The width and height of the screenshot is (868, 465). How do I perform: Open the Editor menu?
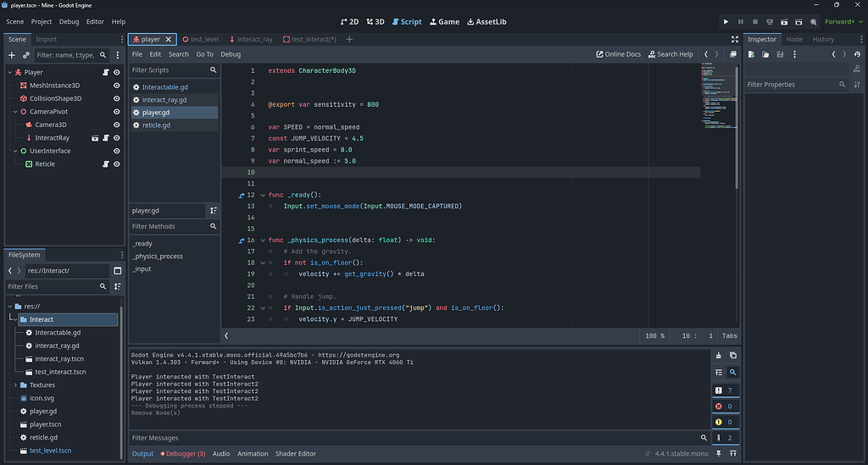(95, 21)
